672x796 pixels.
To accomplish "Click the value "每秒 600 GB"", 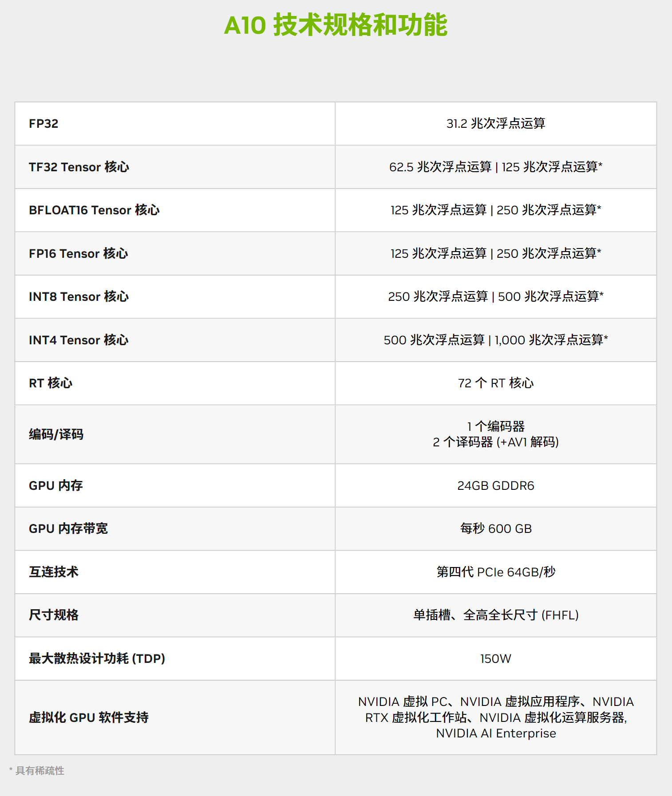I will click(496, 528).
